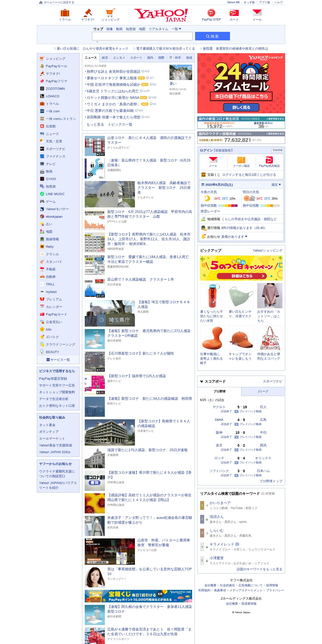Open headline ロケット残骸が月に衝突か NASA
Viewport: 322px width, 644px height.
pos(113,98)
